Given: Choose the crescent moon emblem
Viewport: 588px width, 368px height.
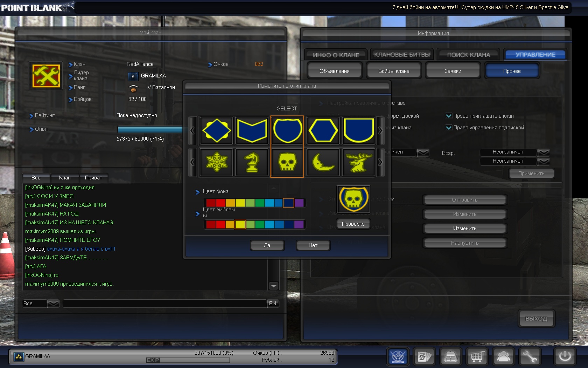Looking at the screenshot, I should pyautogui.click(x=323, y=162).
